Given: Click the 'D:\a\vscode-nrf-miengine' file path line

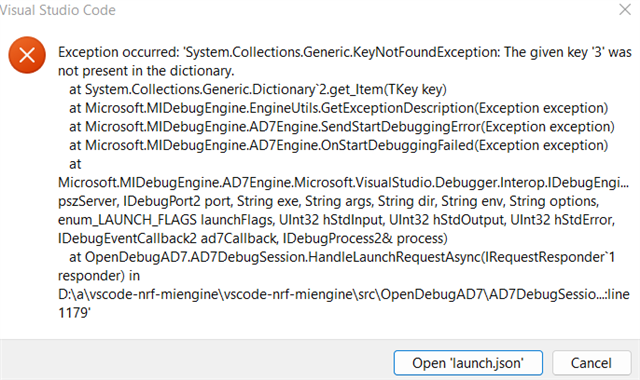Looking at the screenshot, I should pyautogui.click(x=344, y=294).
